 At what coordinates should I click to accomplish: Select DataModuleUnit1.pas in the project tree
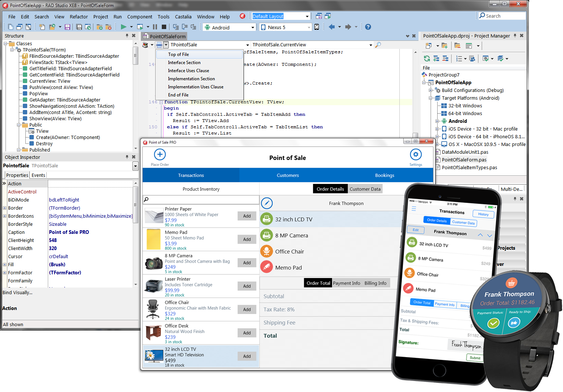pyautogui.click(x=465, y=152)
